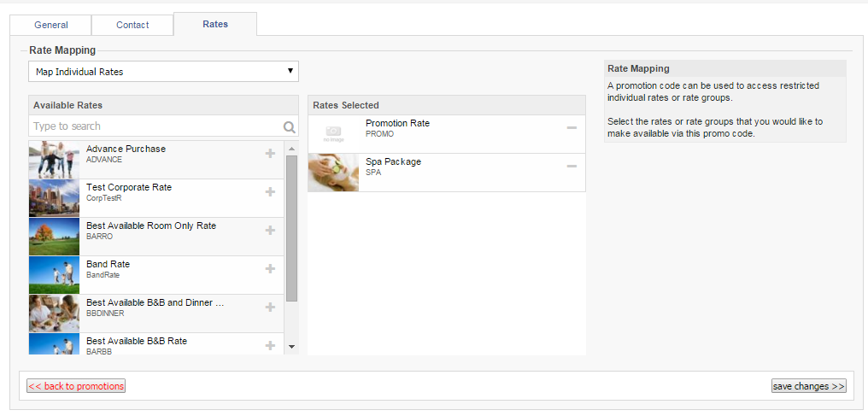Add Best Available Room Only Rate plus icon

tap(270, 230)
